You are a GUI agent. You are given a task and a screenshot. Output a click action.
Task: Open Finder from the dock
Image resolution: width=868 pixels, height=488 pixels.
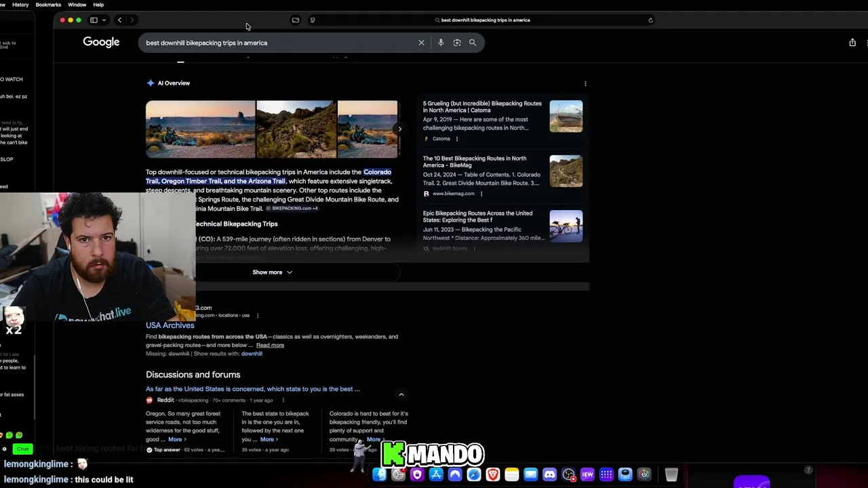(379, 474)
